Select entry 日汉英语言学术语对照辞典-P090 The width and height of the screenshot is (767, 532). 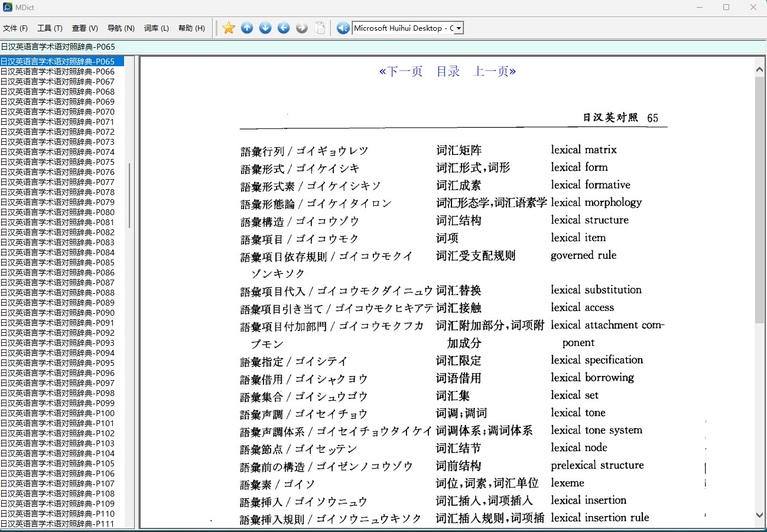pos(61,313)
